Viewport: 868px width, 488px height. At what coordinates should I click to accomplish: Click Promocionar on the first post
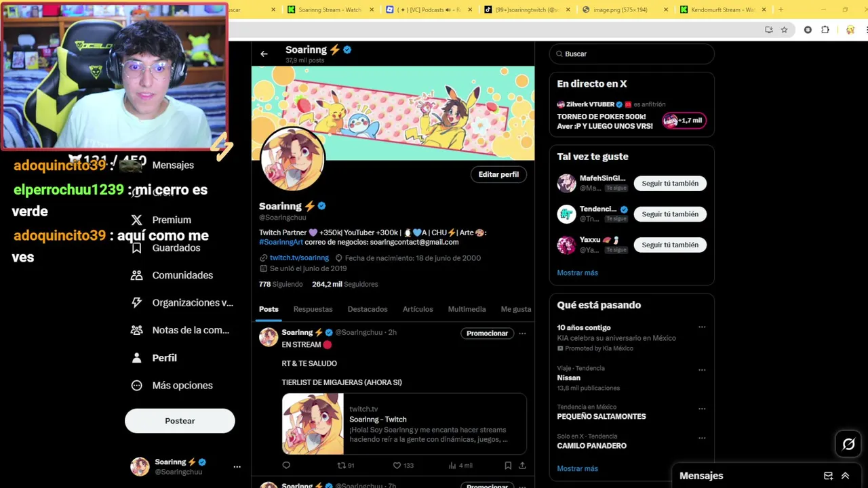(x=487, y=333)
